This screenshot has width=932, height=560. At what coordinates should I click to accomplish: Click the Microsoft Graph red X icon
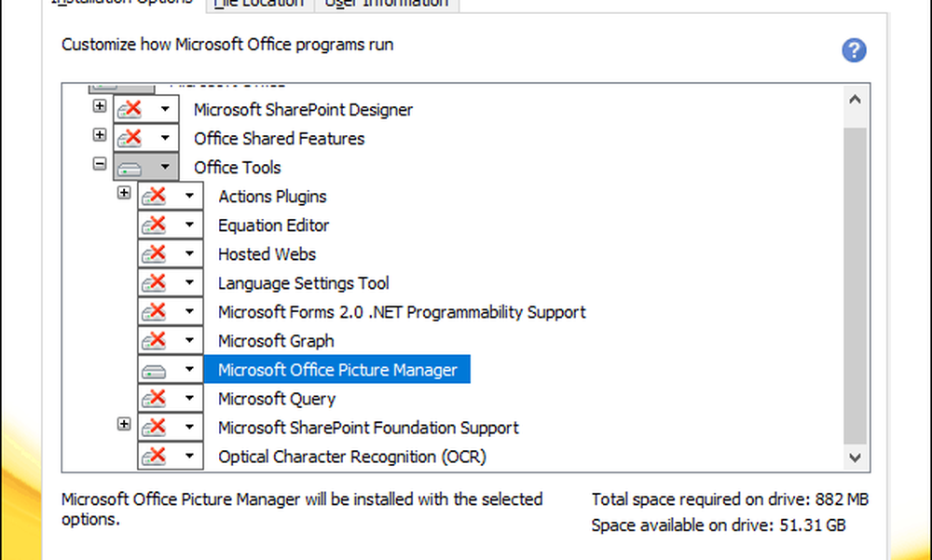(155, 341)
